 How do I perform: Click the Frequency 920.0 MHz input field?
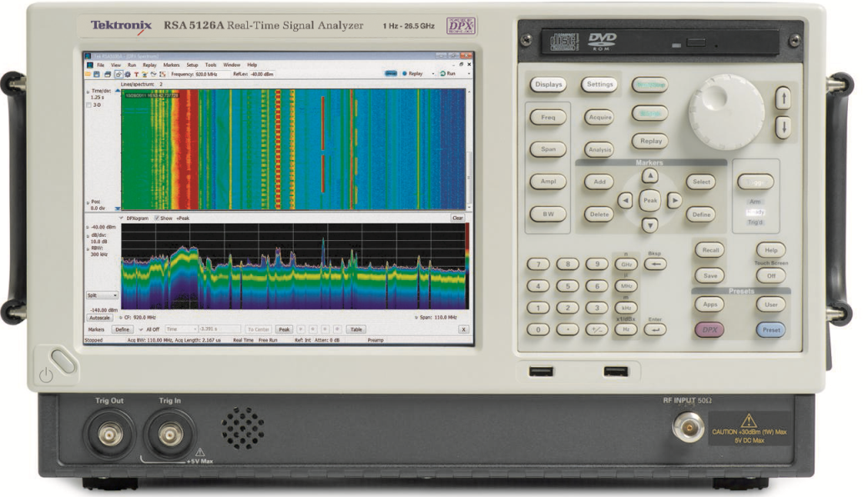(214, 74)
